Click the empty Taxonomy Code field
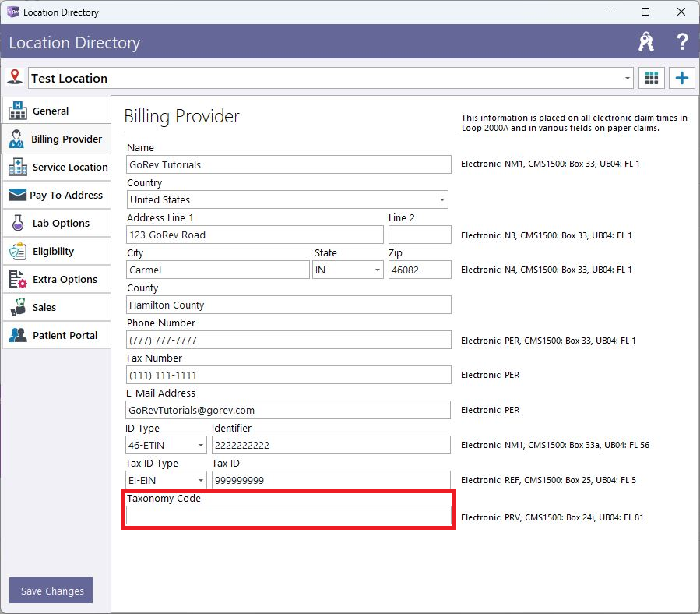 [x=288, y=515]
